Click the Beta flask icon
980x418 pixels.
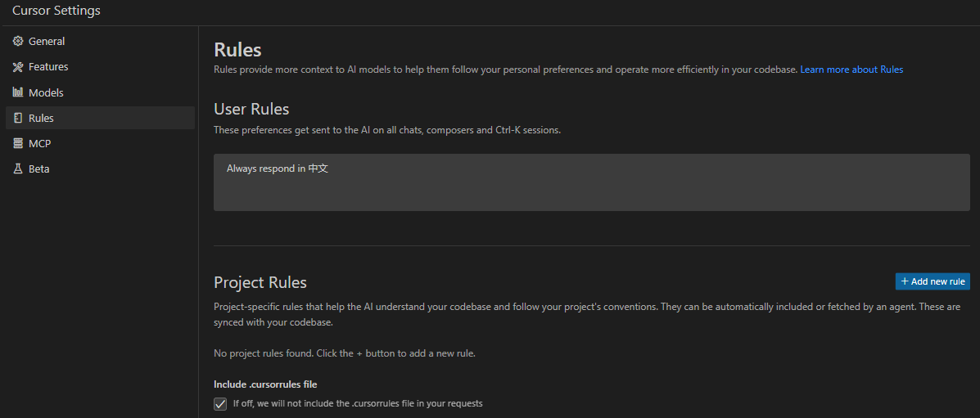(x=18, y=169)
